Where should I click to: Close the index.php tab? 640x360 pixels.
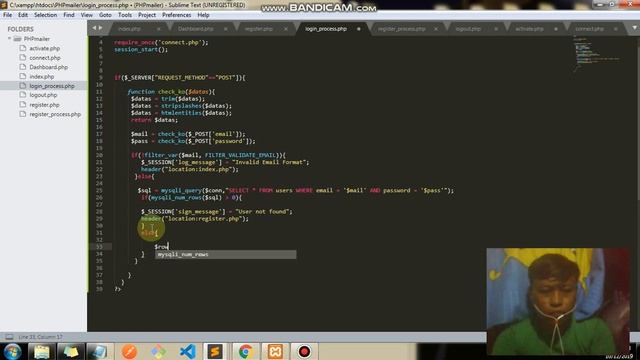coord(159,29)
